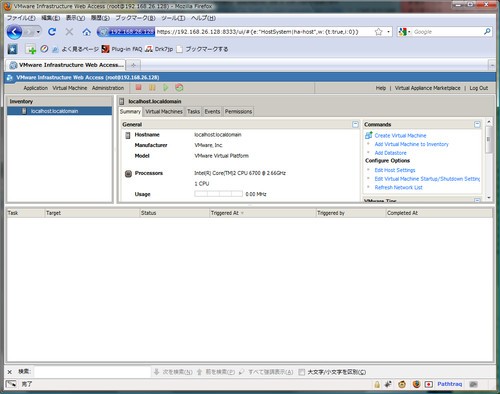Select localhost.localdomain in Inventory
Viewport: 500px width, 394px height.
[x=60, y=111]
